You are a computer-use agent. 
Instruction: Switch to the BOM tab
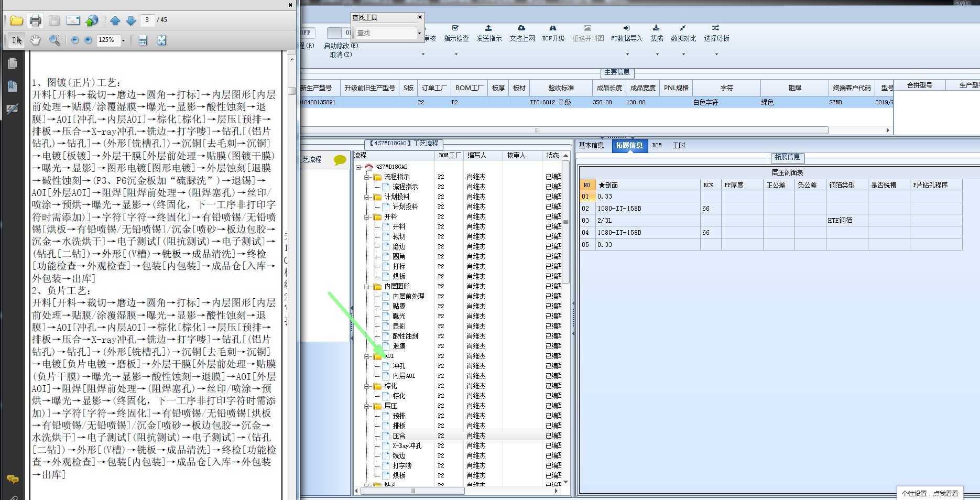[x=657, y=146]
